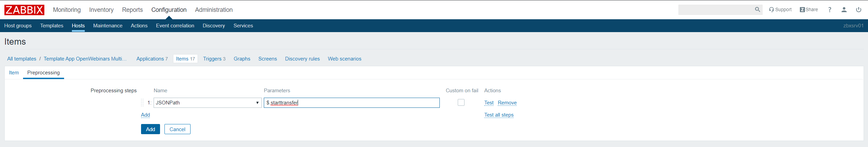Switch to the Item tab
The height and width of the screenshot is (147, 868).
click(14, 73)
